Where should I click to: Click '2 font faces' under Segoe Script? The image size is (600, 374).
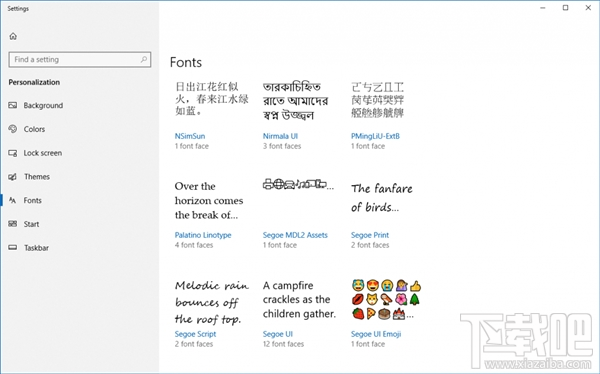(x=194, y=344)
